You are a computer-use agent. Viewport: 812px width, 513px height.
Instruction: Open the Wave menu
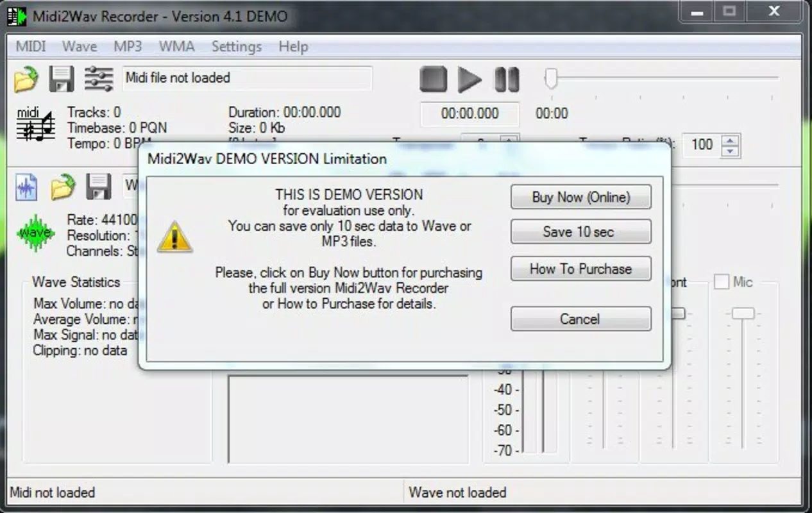(80, 47)
